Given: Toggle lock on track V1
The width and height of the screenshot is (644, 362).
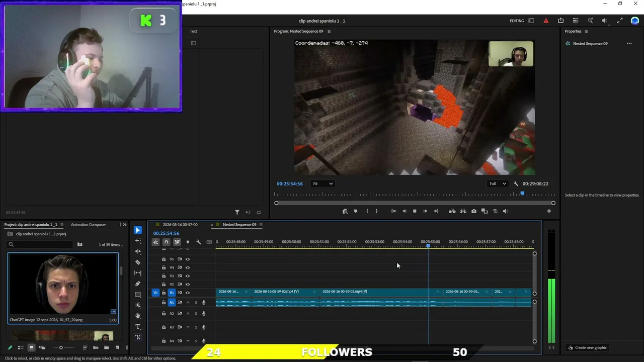Looking at the screenshot, I should (x=164, y=293).
